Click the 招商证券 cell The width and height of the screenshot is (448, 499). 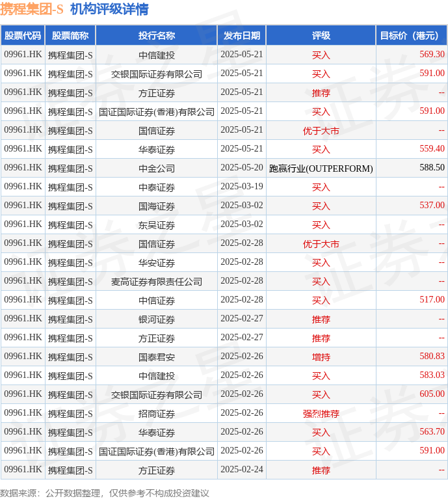(157, 414)
